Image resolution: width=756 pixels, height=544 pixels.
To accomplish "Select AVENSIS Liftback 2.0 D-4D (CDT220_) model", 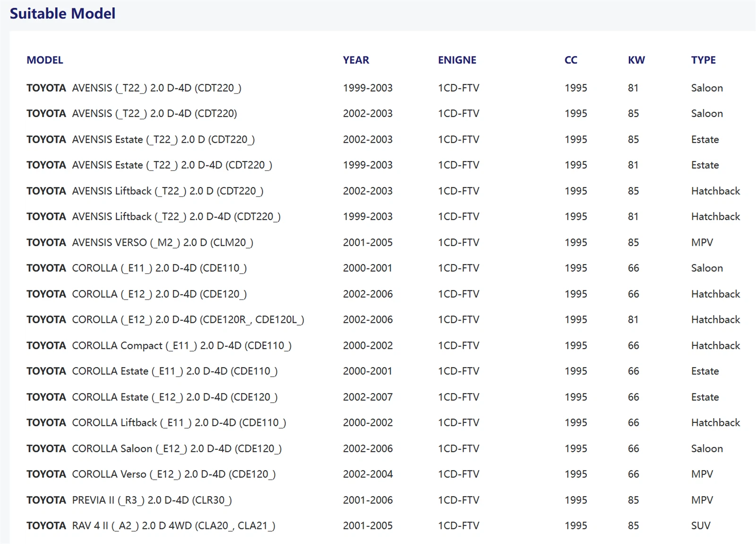I will point(154,216).
